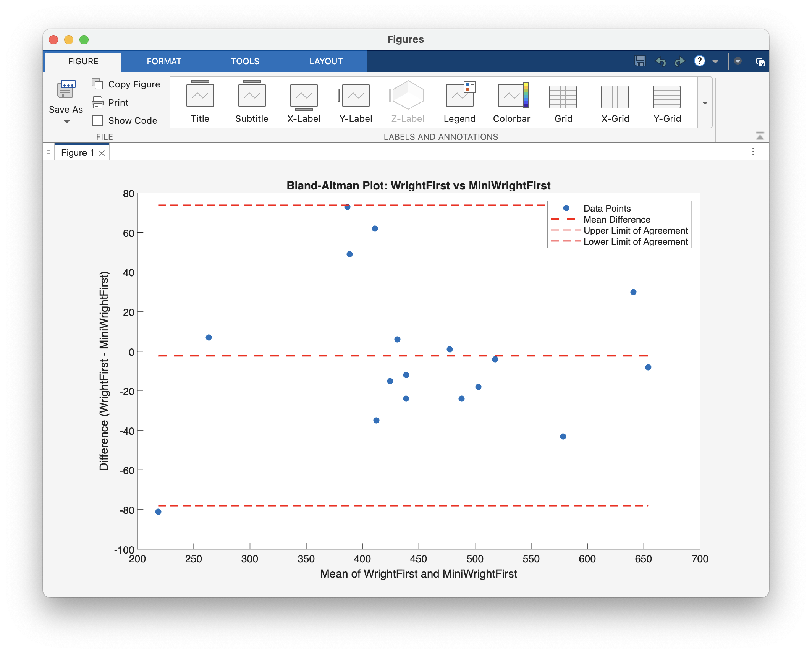Image resolution: width=812 pixels, height=654 pixels.
Task: Open the TOOLS ribbon tab
Action: click(245, 61)
